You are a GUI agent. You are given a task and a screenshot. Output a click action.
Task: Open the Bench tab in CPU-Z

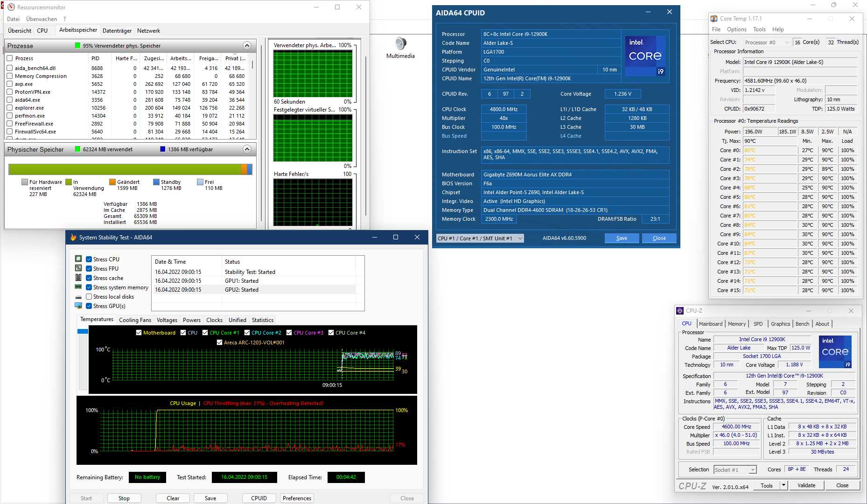(x=802, y=324)
